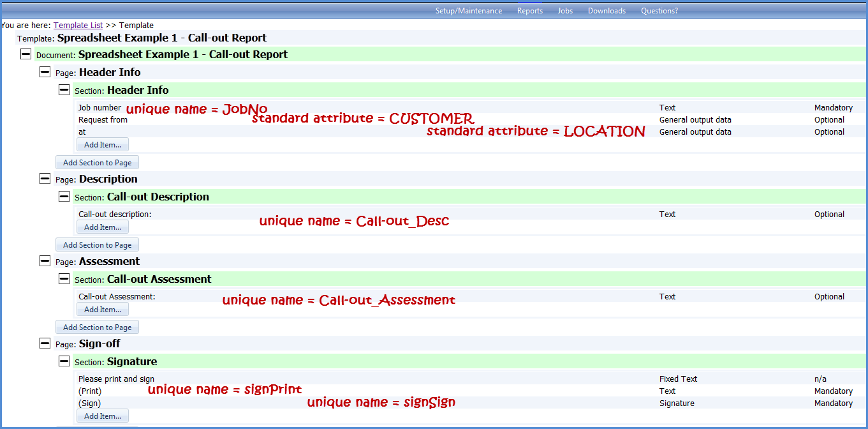Viewport: 868px width, 429px height.
Task: Add an item to Call-out Assessment section
Action: pyautogui.click(x=102, y=309)
